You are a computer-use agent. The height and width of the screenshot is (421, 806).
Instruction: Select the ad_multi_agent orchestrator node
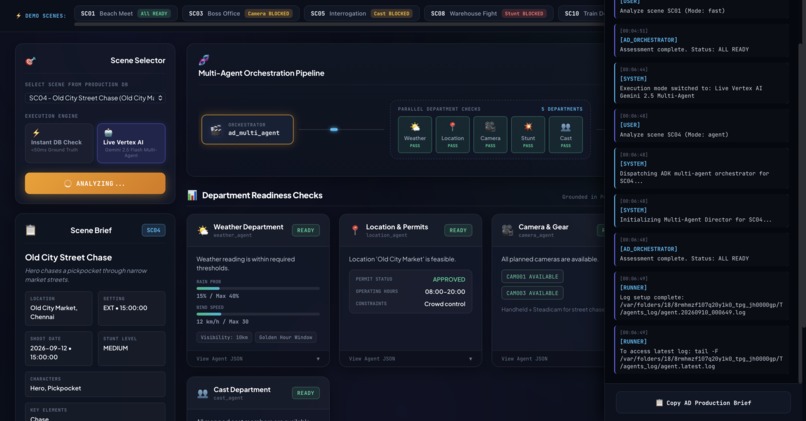point(247,130)
